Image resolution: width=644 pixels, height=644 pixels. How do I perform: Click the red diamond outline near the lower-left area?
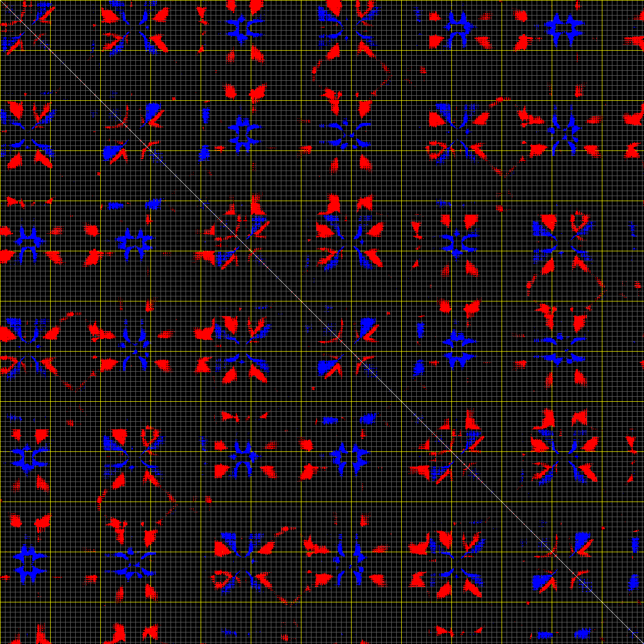click(135, 502)
